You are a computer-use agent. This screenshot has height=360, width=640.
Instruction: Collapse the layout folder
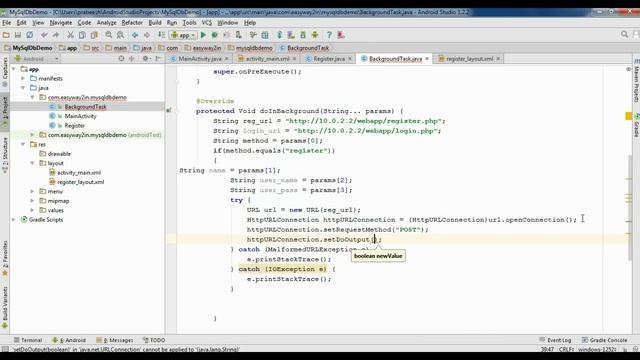pyautogui.click(x=33, y=163)
